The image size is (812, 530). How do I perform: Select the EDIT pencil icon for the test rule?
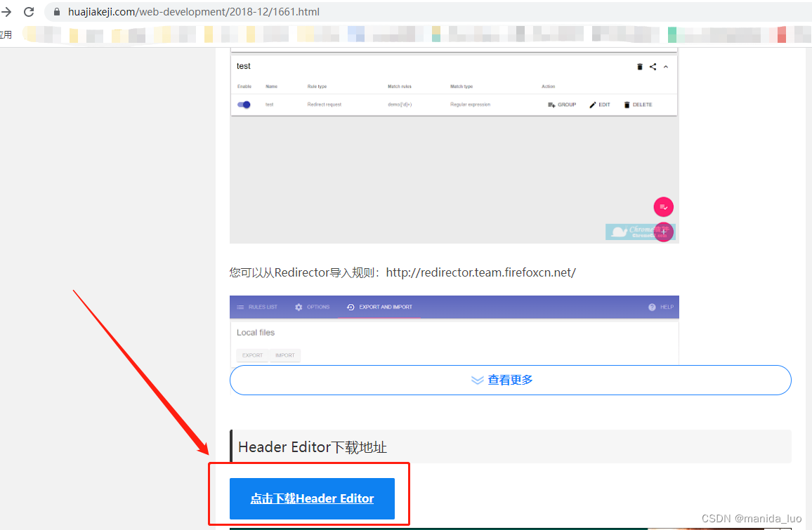tap(592, 104)
